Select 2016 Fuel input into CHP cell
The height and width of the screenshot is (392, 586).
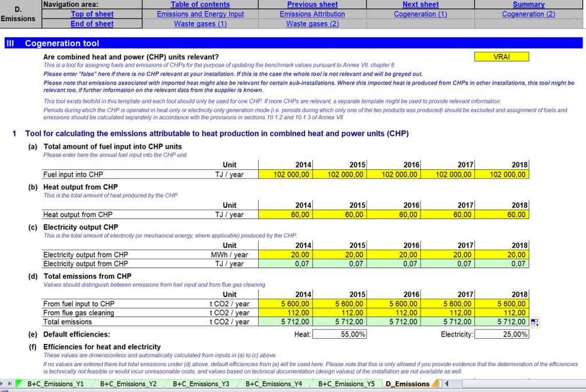click(394, 175)
